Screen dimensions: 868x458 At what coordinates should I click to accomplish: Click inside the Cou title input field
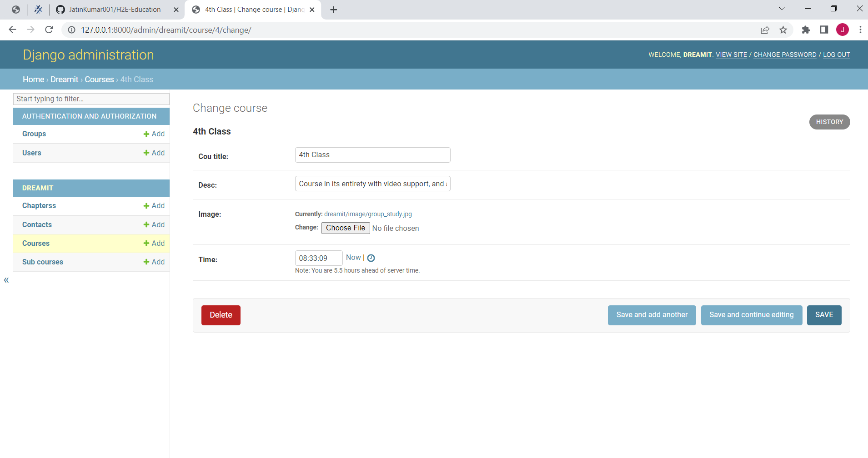tap(372, 154)
